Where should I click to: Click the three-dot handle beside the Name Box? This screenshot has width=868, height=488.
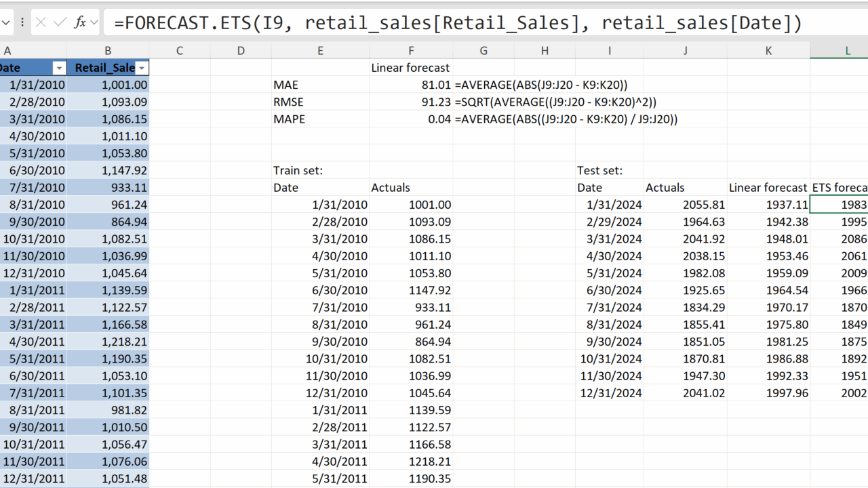pyautogui.click(x=22, y=22)
